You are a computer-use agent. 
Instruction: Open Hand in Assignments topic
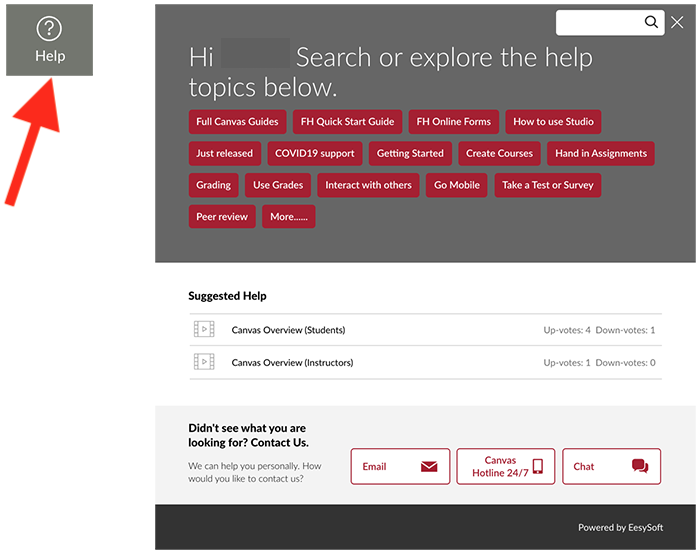pyautogui.click(x=601, y=153)
